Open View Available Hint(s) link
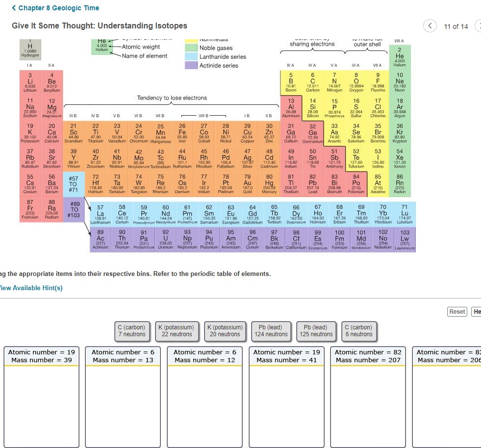This screenshot has height=448, width=481. pyautogui.click(x=31, y=288)
